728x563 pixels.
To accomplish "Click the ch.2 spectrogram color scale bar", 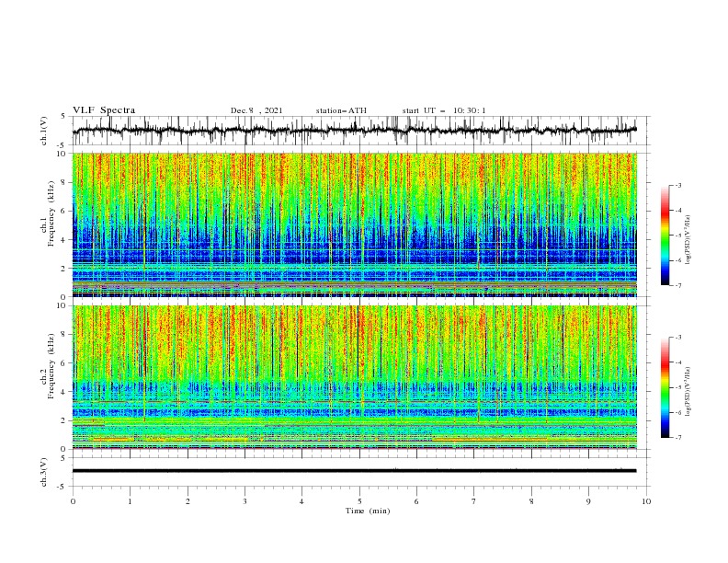I will 665,387.
